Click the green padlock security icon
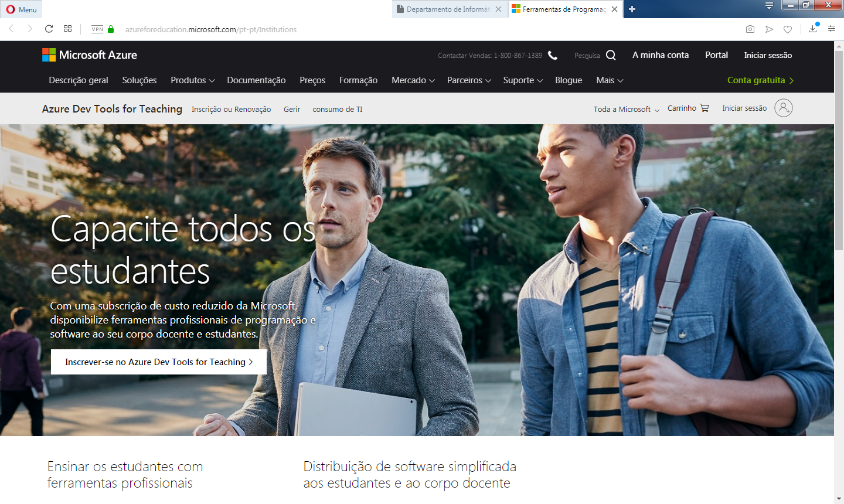 [111, 29]
